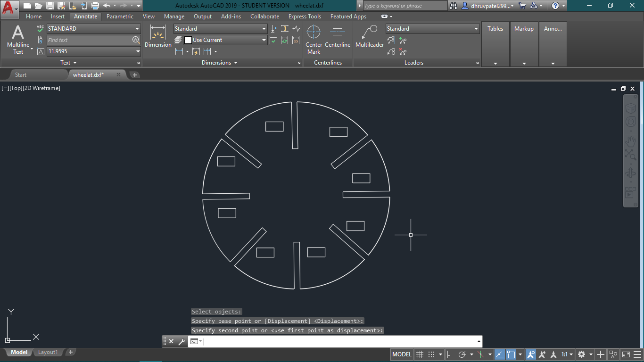This screenshot has width=644, height=362.
Task: Toggle isometric drafting in status bar
Action: click(x=480, y=354)
